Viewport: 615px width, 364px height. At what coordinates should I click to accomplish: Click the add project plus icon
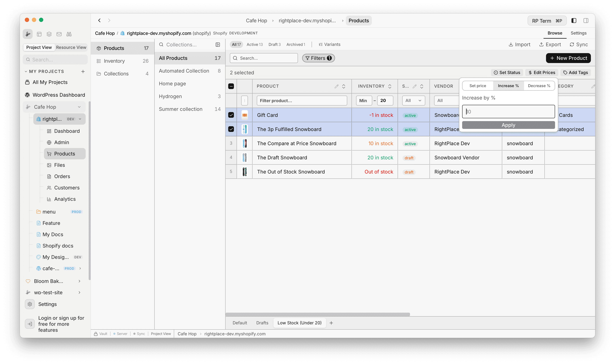[83, 71]
